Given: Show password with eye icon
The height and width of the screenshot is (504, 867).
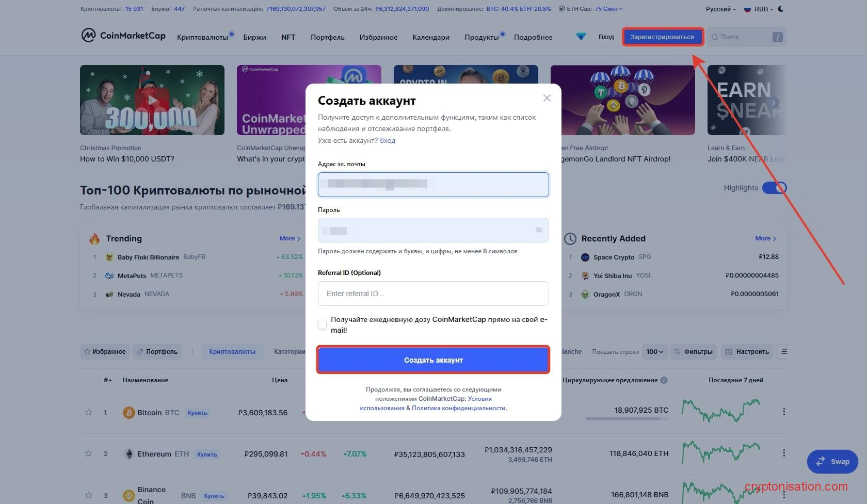Looking at the screenshot, I should pos(539,230).
